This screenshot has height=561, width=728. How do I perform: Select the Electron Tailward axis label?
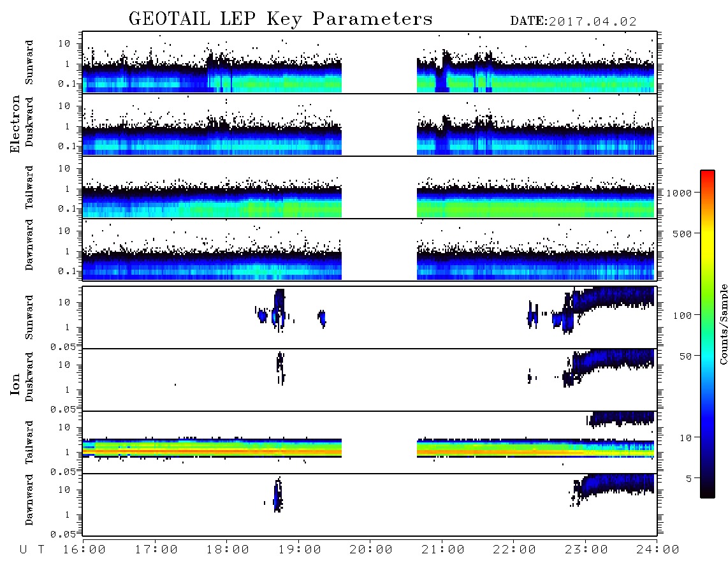(x=29, y=187)
